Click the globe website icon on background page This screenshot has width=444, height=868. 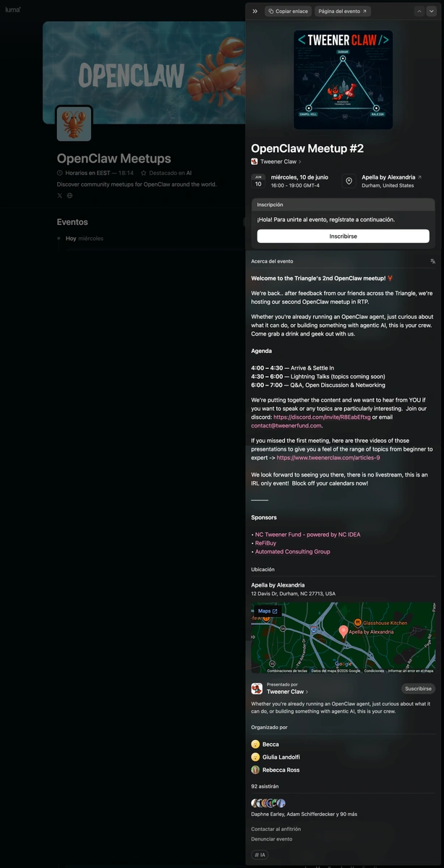(x=70, y=195)
